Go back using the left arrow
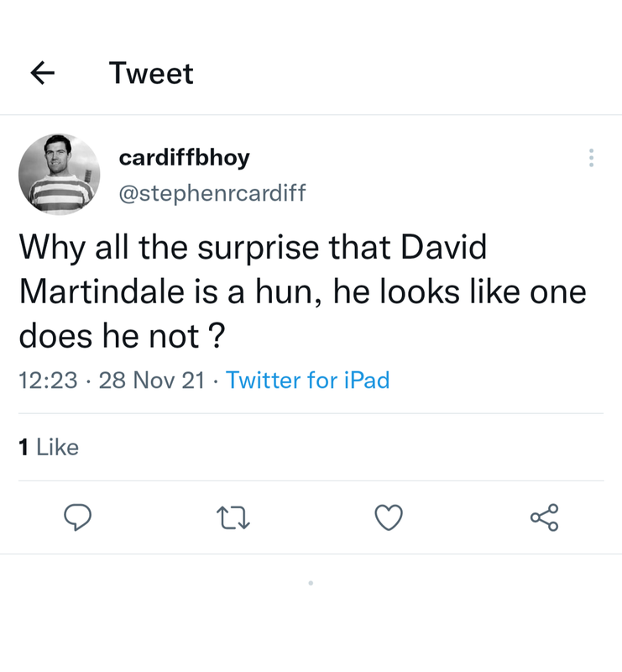 [x=43, y=73]
